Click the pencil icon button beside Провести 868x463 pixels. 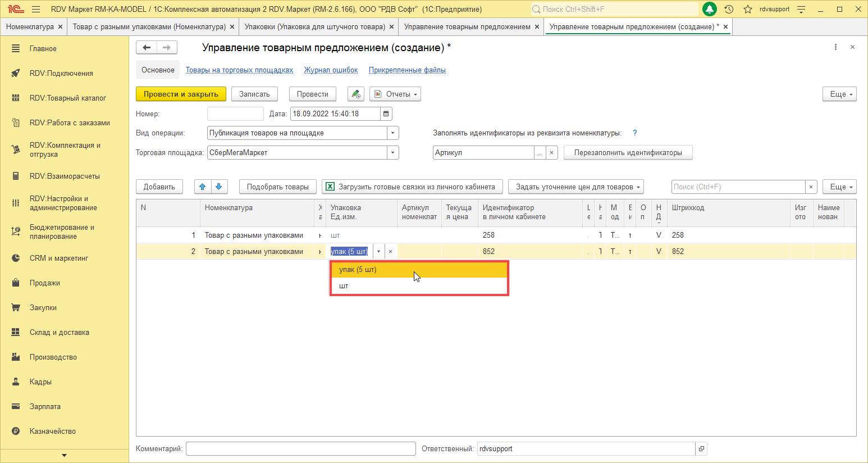pos(355,94)
